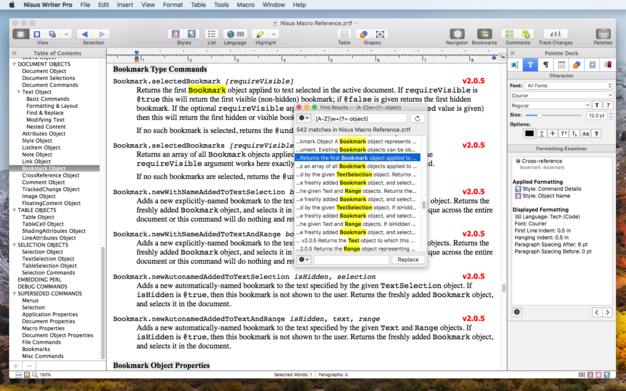
Task: Open character styles in Styles toolbar group
Action: tap(175, 34)
